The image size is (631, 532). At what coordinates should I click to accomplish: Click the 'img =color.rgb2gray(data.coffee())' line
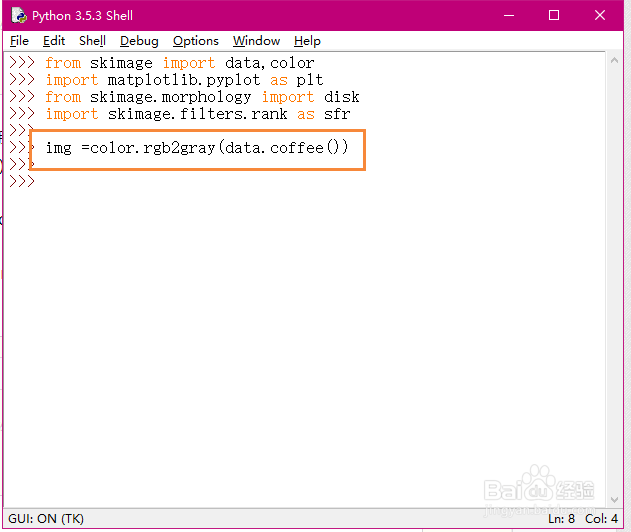197,148
